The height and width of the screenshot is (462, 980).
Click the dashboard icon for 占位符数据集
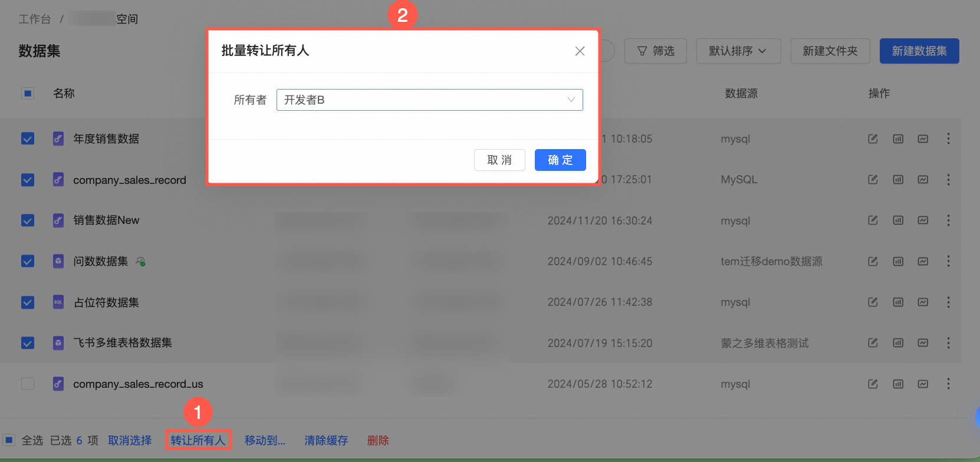898,302
